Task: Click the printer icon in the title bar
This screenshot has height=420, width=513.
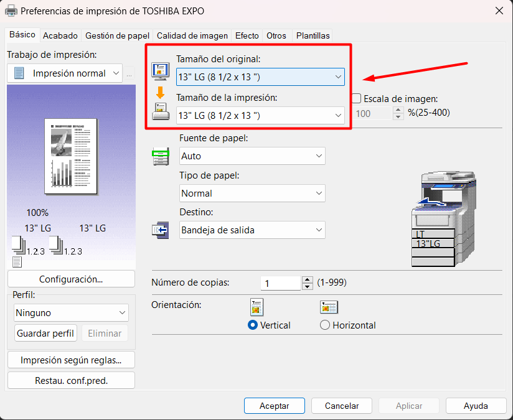Action: (11, 11)
